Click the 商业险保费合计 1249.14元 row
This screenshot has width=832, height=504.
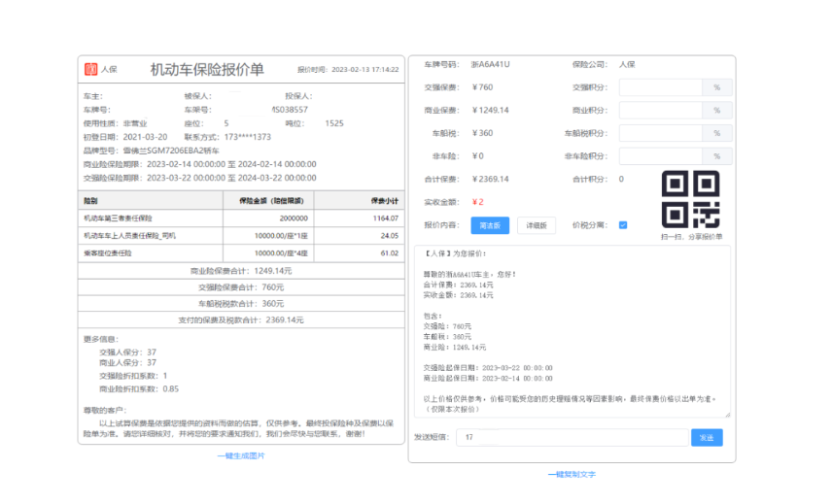[x=241, y=271]
